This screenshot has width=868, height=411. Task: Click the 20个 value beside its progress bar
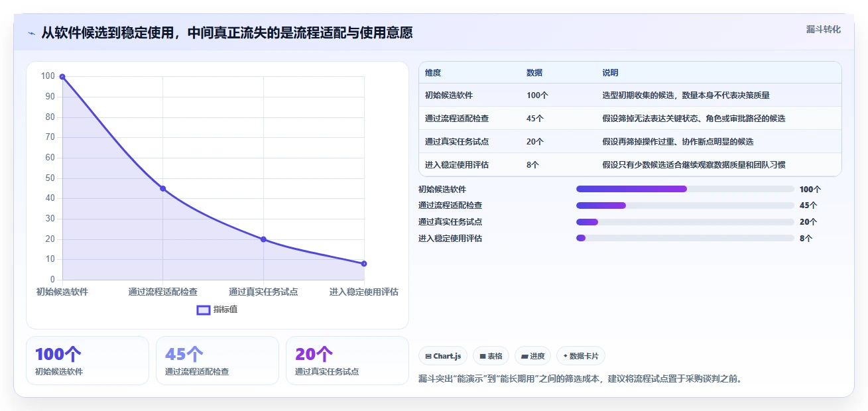808,222
